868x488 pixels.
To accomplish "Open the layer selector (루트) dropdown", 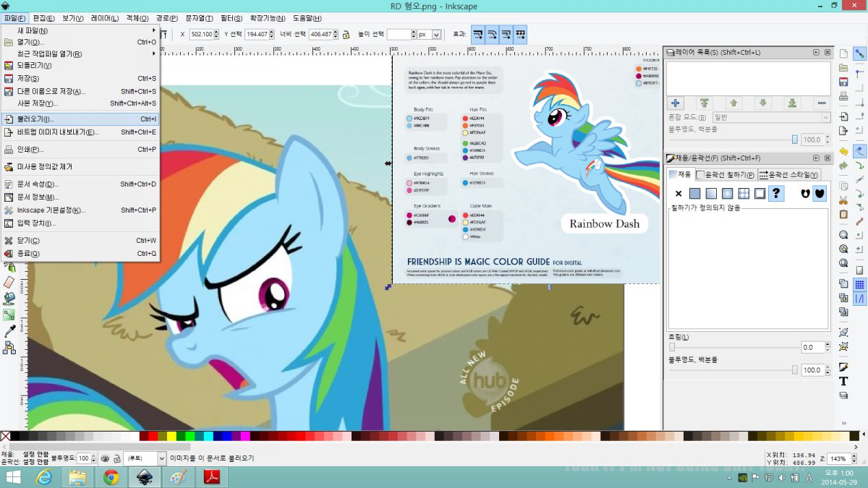I will 145,458.
